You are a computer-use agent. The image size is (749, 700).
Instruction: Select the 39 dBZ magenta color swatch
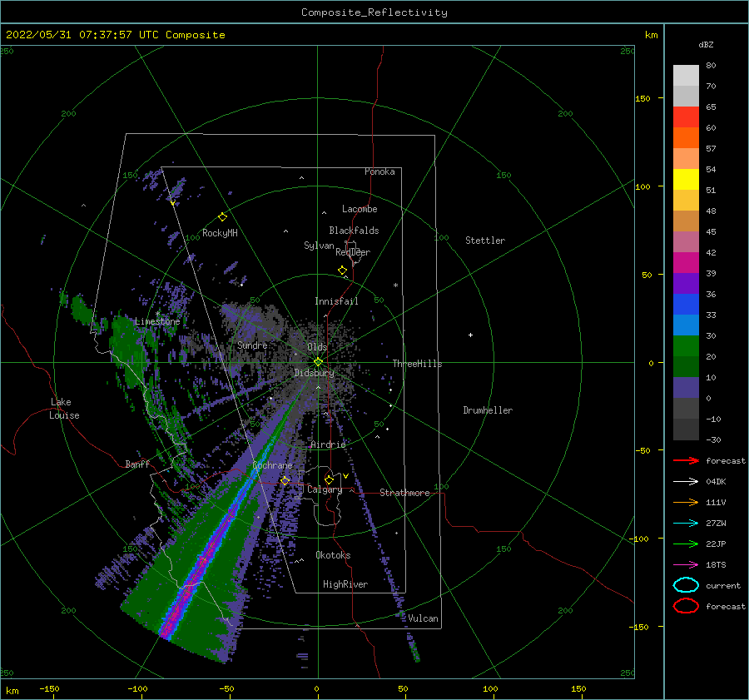686,262
